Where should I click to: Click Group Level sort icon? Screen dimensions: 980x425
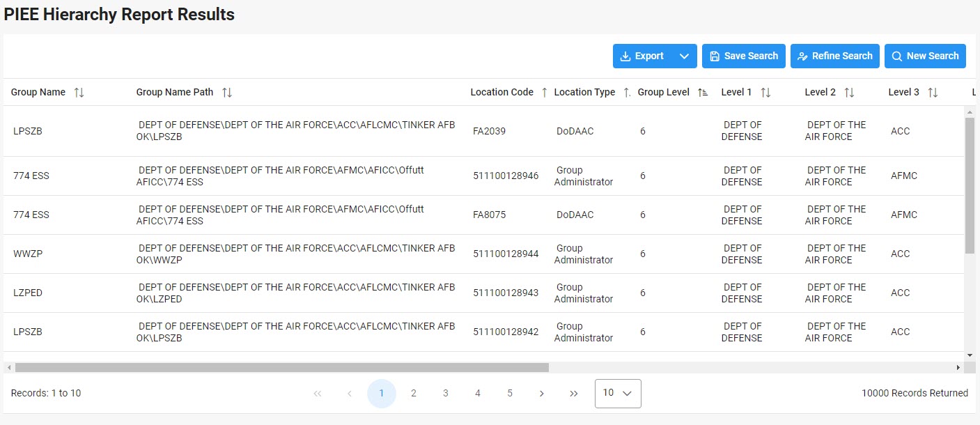tap(703, 93)
